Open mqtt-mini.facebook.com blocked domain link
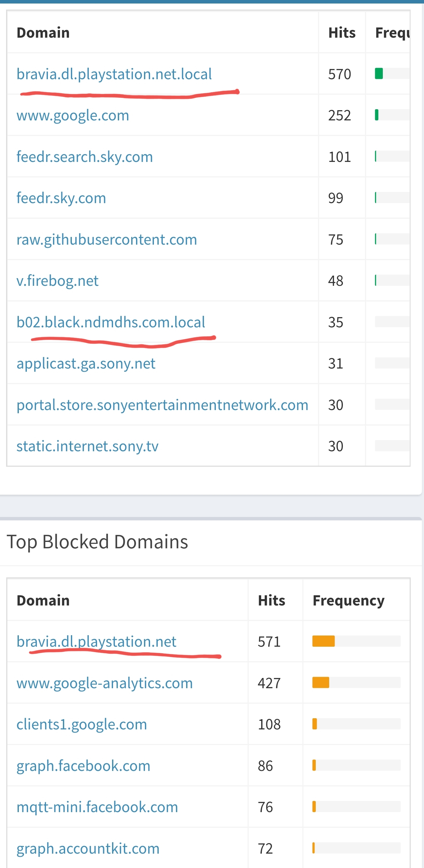Screen dimensions: 424x868 point(97,807)
